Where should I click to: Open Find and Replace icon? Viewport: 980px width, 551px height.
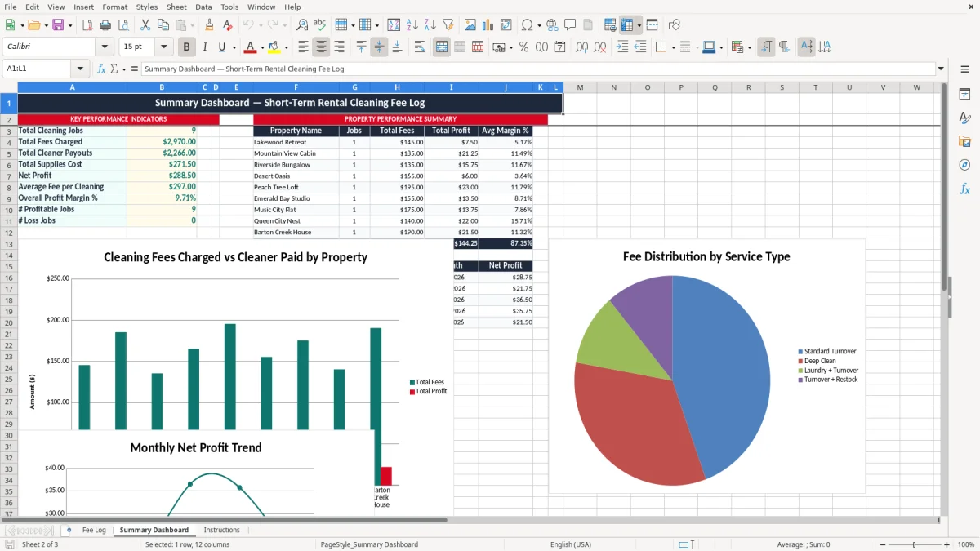pos(302,25)
